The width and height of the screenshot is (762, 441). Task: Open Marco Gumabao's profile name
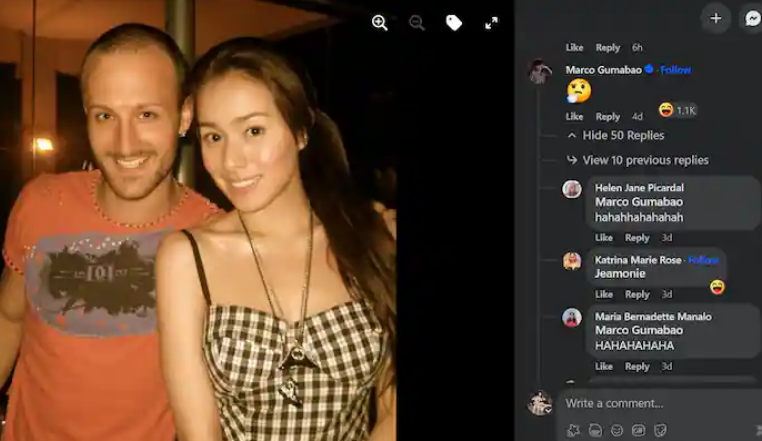[x=603, y=70]
